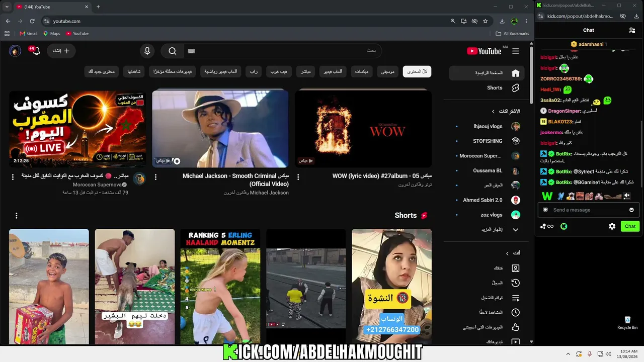Bookmark this page with the star icon
The image size is (644, 362).
(x=485, y=21)
